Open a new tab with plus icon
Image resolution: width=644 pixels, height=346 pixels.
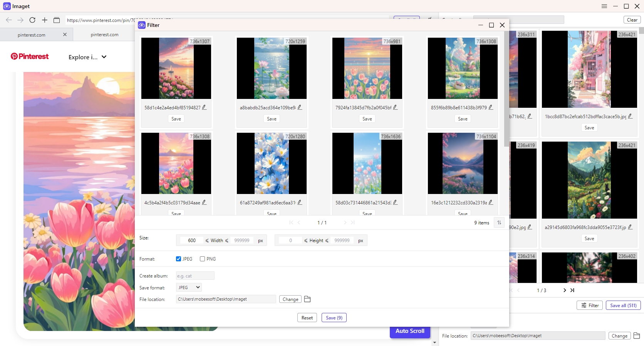45,20
